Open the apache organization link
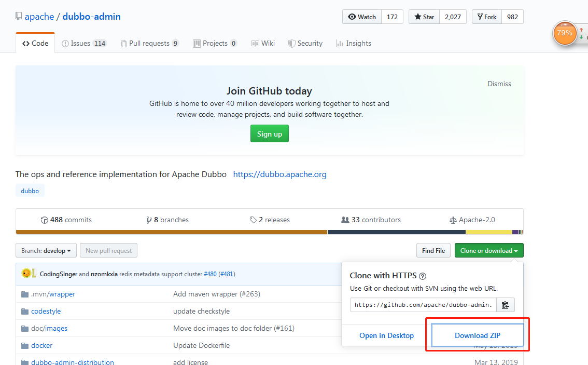The height and width of the screenshot is (365, 588). coord(39,17)
